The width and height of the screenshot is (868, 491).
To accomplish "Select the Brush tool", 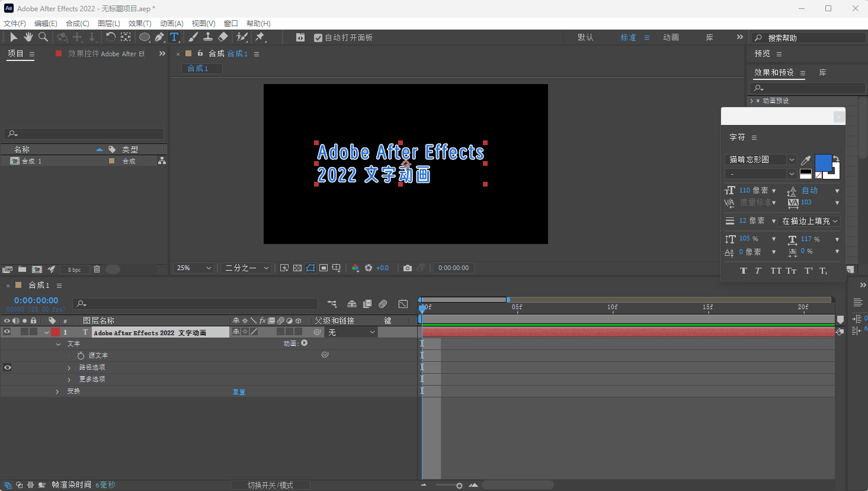I will 193,37.
